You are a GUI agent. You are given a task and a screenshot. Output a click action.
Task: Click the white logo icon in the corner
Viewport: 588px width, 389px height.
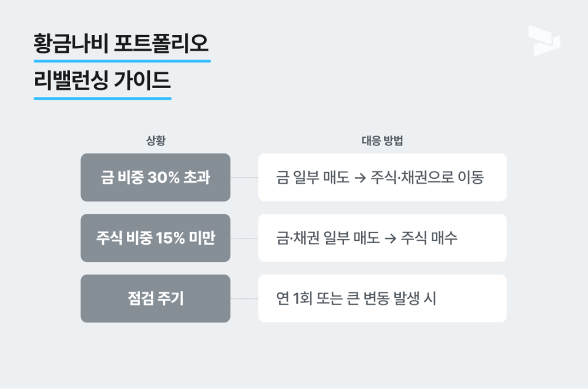click(544, 40)
